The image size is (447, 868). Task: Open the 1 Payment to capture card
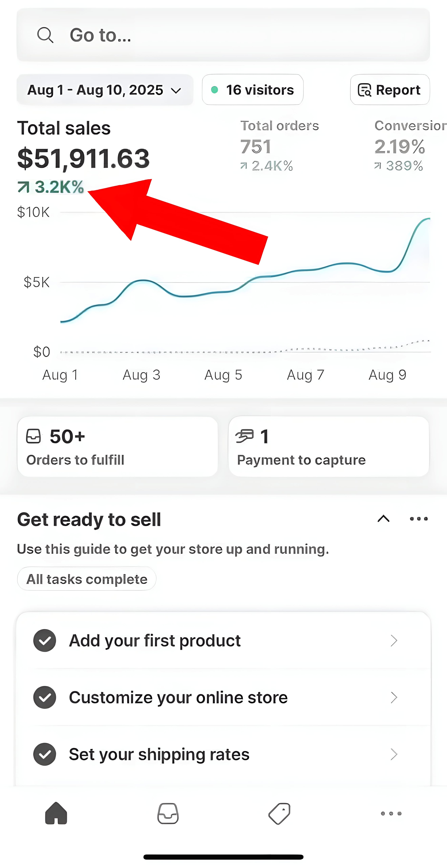(328, 447)
